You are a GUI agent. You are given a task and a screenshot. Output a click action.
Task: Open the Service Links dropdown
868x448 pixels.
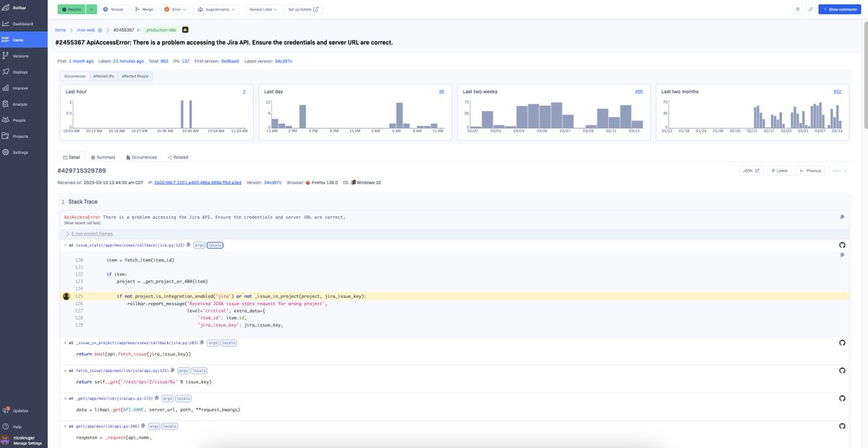(x=263, y=9)
